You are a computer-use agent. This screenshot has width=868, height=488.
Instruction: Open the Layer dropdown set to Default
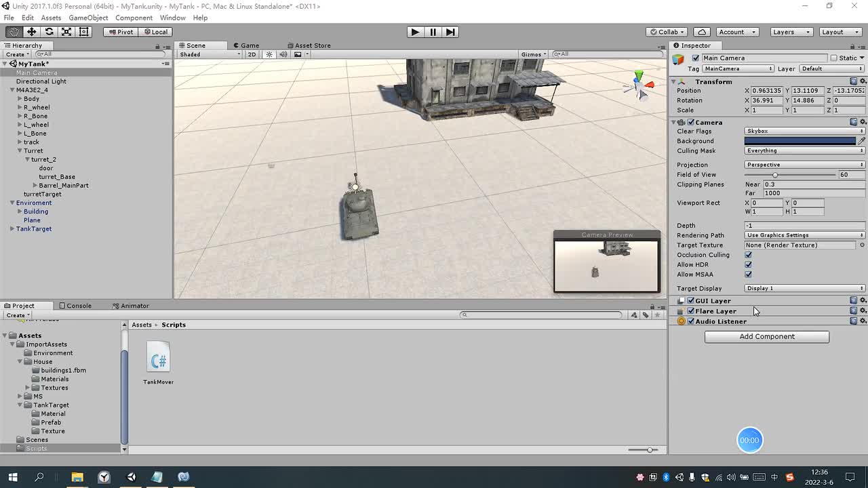click(x=832, y=68)
